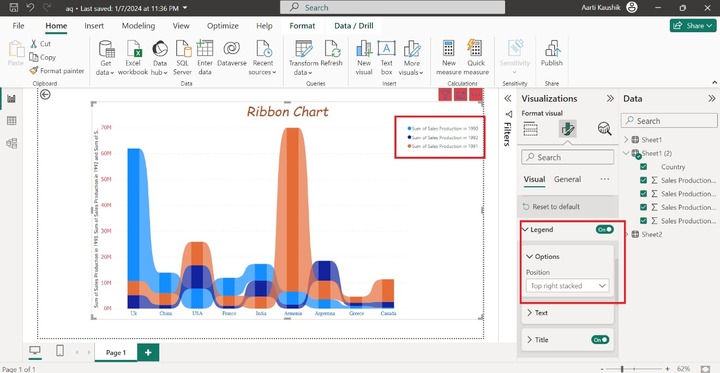Click the Copy icon

34,57
